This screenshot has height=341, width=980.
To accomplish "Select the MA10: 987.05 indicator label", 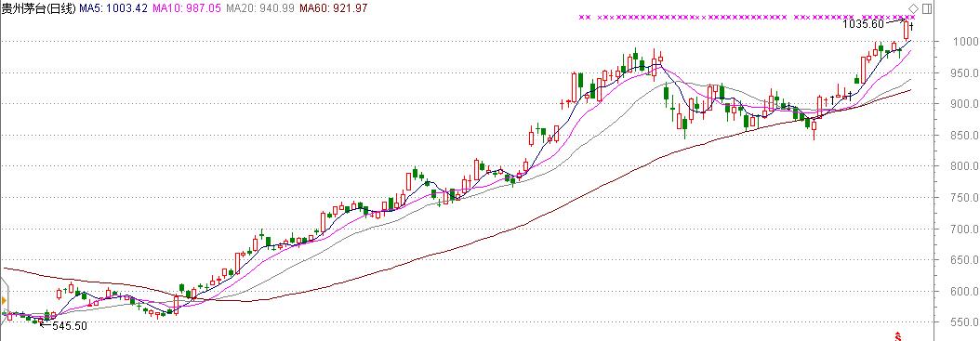I will (186, 8).
